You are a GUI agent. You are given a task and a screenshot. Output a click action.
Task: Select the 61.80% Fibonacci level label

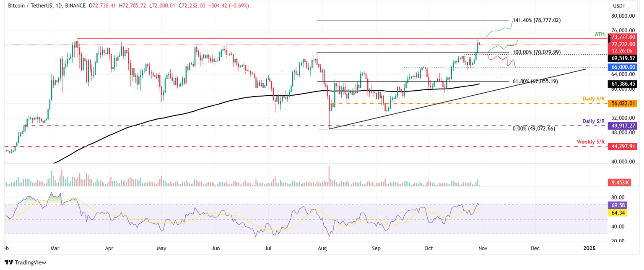(535, 82)
